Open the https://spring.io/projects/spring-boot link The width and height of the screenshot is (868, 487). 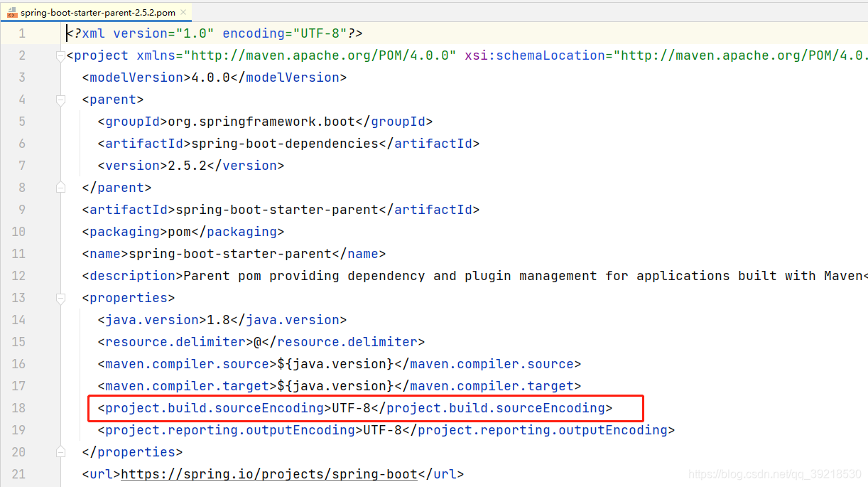269,474
